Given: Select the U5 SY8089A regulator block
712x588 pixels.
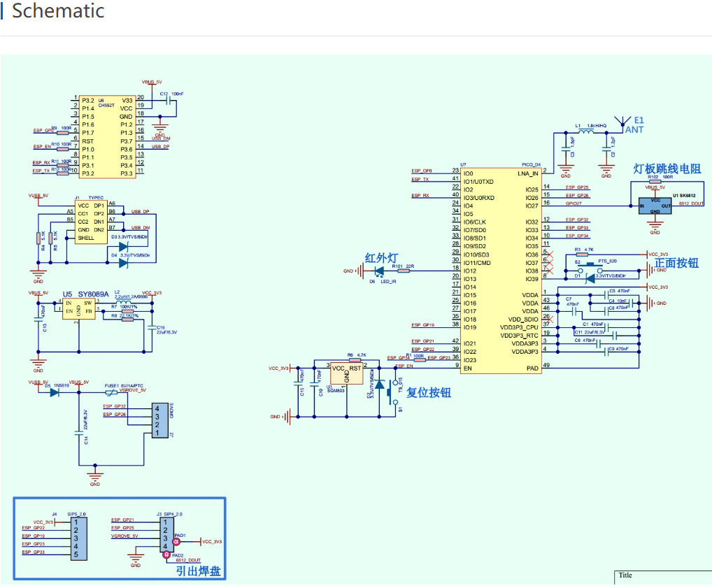Looking at the screenshot, I should click(x=78, y=308).
